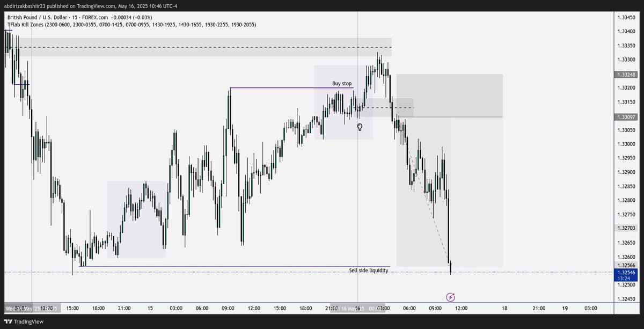Image resolution: width=644 pixels, height=329 pixels.
Task: Click the 1.32703 price label
Action: tap(626, 228)
